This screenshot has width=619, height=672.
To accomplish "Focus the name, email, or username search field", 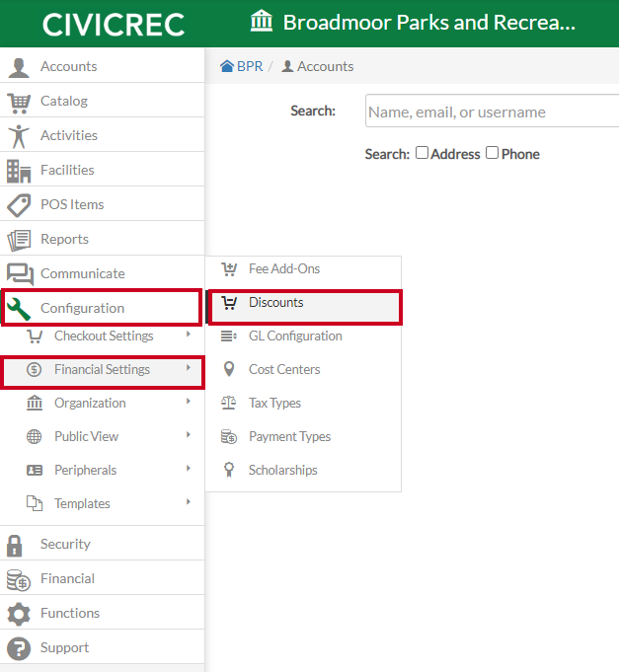I will click(x=492, y=111).
